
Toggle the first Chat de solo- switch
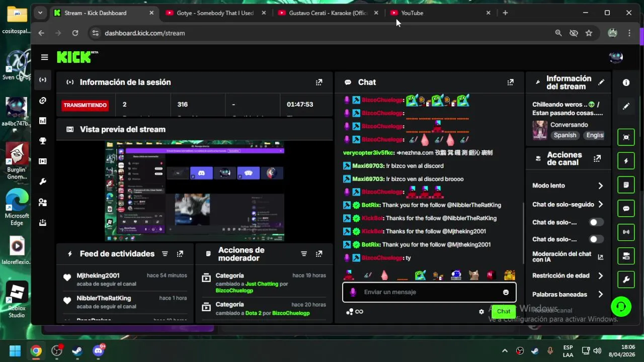(x=596, y=222)
